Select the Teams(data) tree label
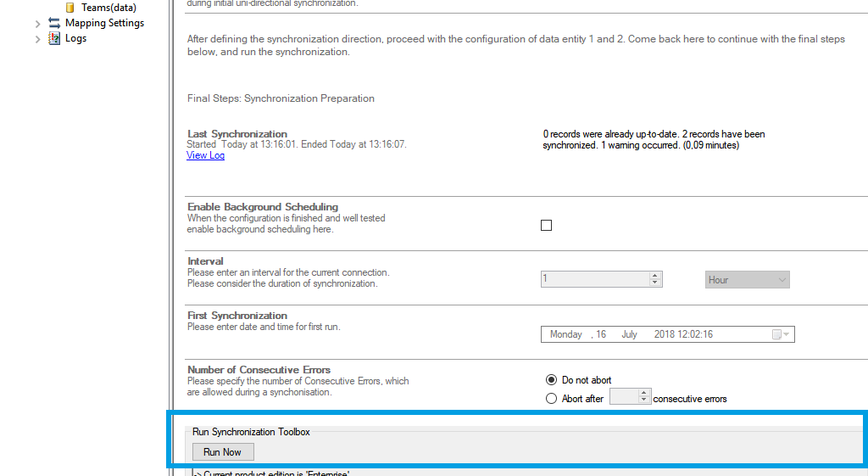The image size is (868, 476). point(108,8)
